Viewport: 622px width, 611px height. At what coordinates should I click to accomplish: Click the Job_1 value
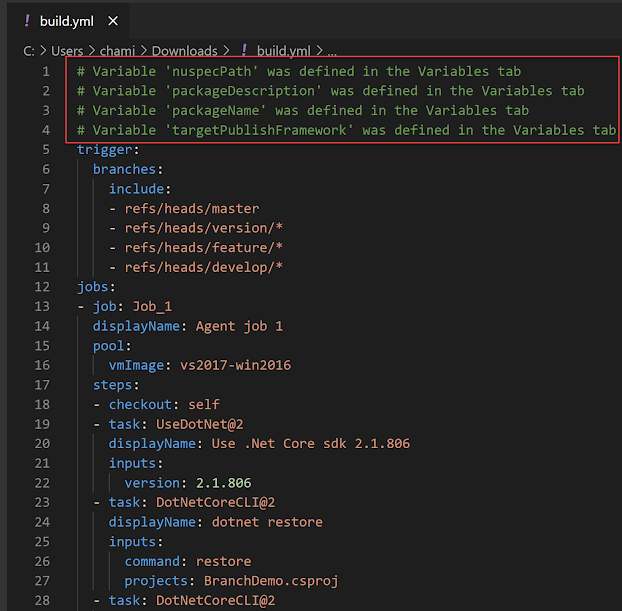click(152, 306)
